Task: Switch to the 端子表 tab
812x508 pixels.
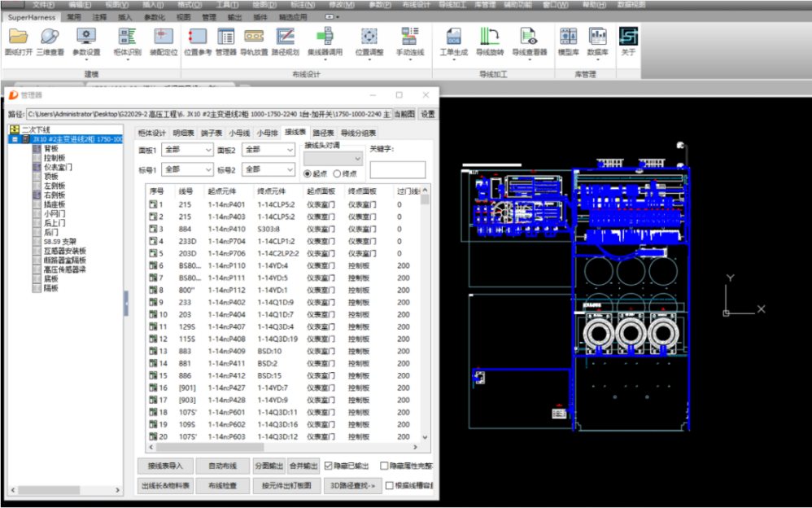Action: coord(212,133)
